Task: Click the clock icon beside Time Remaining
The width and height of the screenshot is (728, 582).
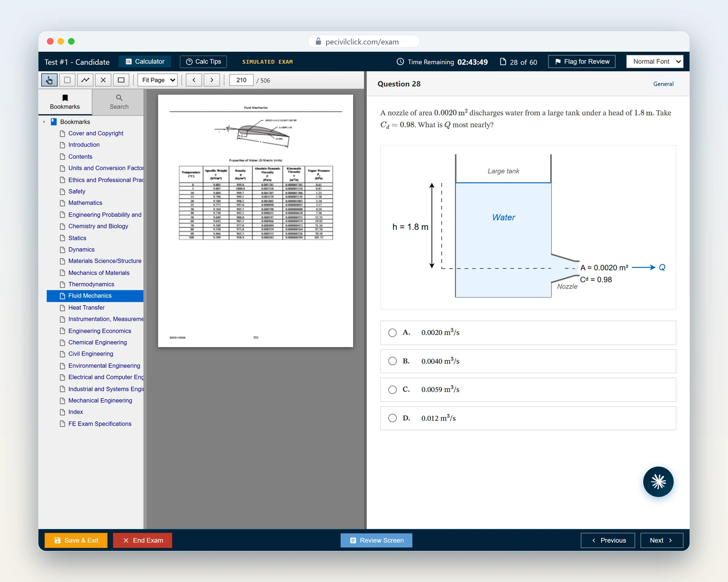Action: [x=400, y=62]
